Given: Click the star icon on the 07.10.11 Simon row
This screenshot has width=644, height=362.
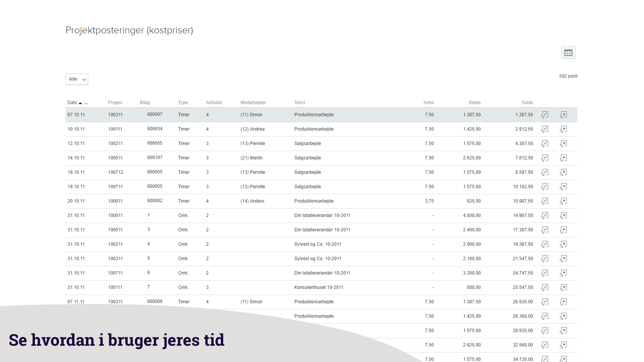Looking at the screenshot, I should click(563, 115).
